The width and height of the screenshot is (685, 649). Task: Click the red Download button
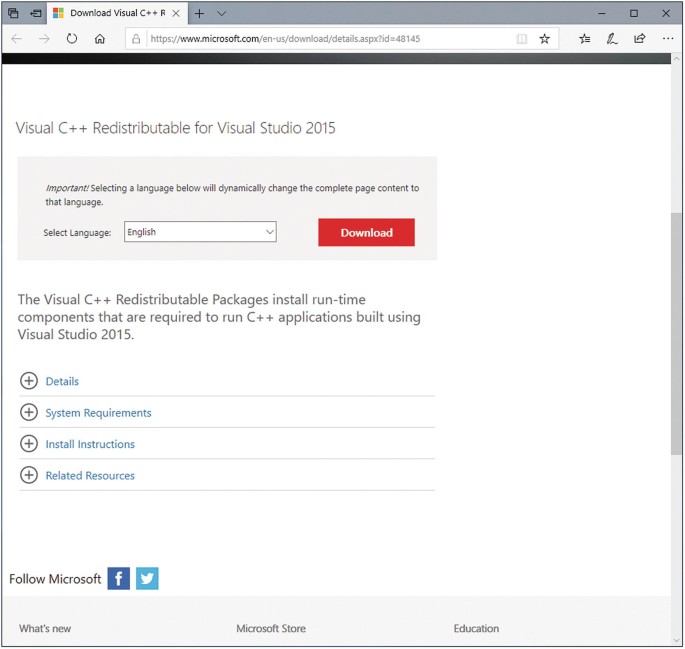[x=367, y=232]
